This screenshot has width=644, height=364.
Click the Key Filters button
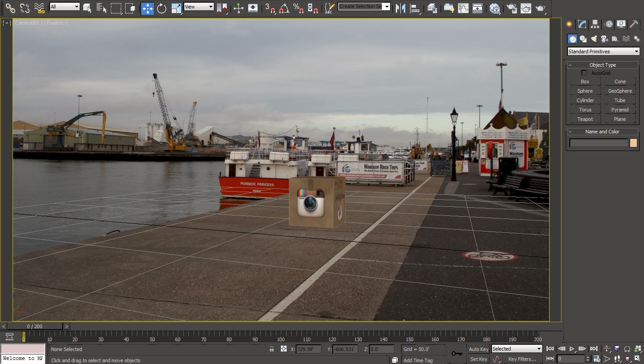pyautogui.click(x=522, y=359)
